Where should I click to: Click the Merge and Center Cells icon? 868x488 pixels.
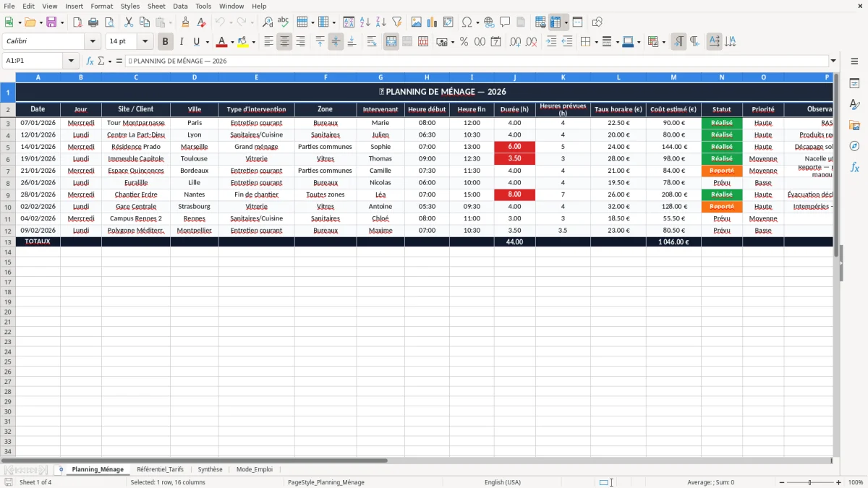(391, 42)
